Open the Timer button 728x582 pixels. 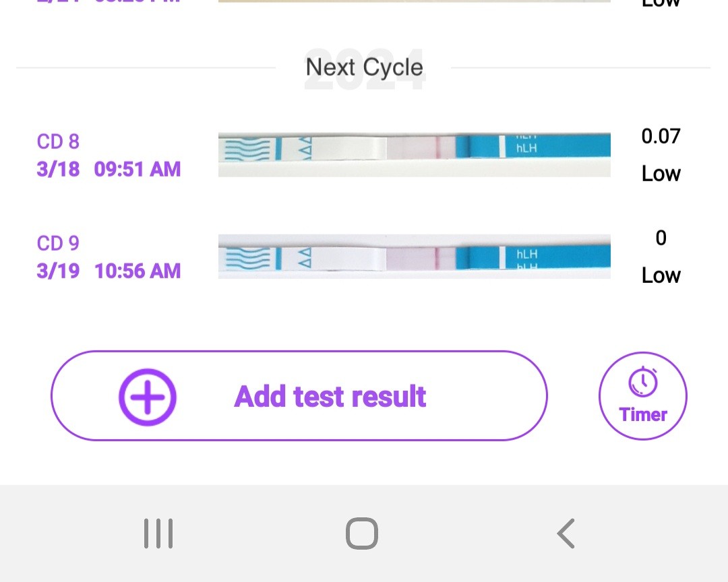click(642, 396)
